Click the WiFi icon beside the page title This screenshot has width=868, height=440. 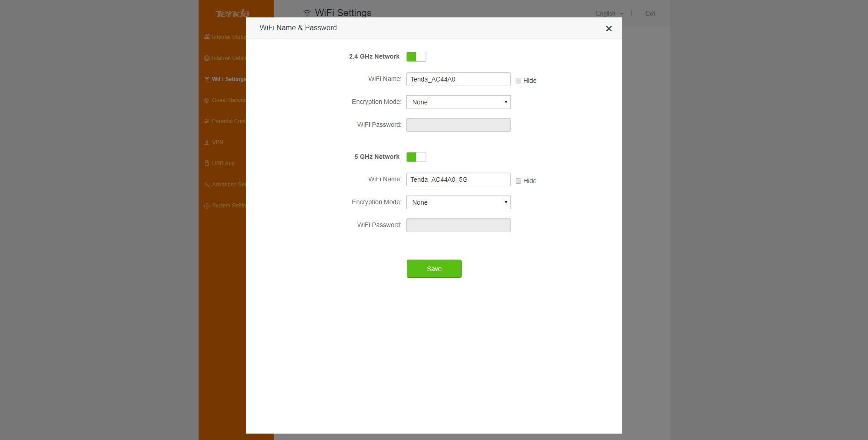(307, 13)
